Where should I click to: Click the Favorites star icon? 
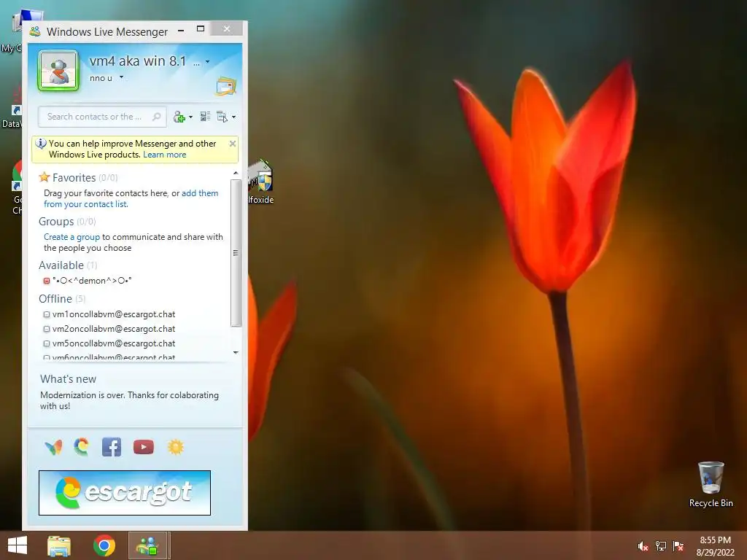44,177
